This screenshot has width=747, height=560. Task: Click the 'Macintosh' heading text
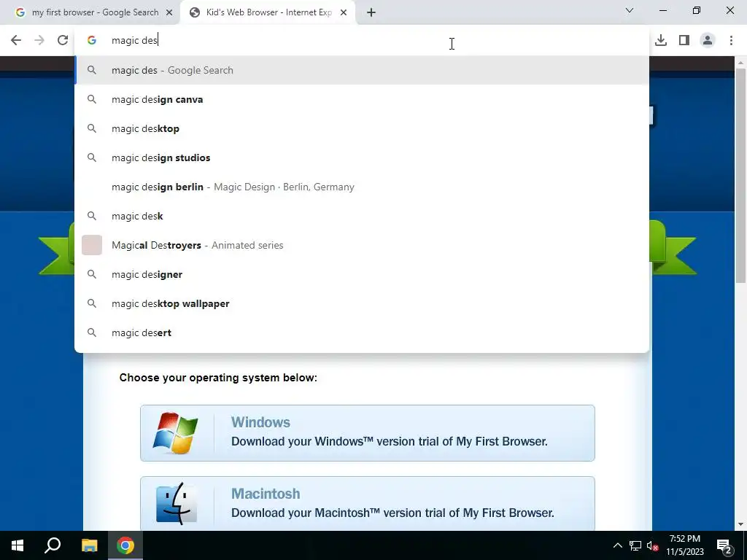pos(266,494)
